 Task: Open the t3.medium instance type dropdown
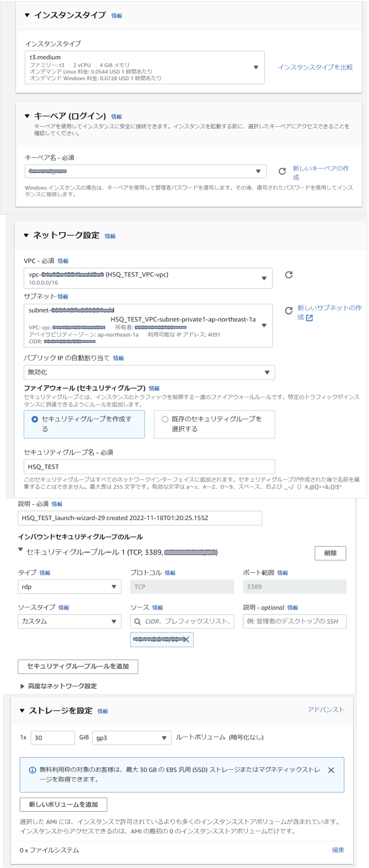144,67
